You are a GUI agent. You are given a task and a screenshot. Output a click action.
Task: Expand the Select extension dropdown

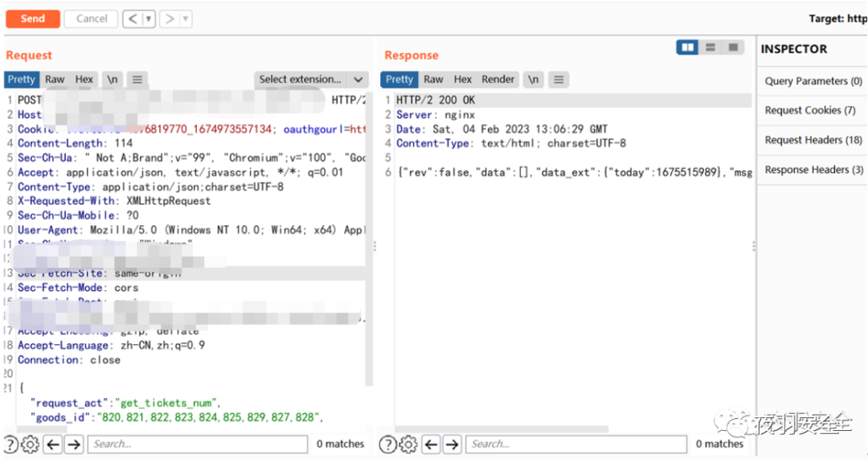[x=311, y=80]
